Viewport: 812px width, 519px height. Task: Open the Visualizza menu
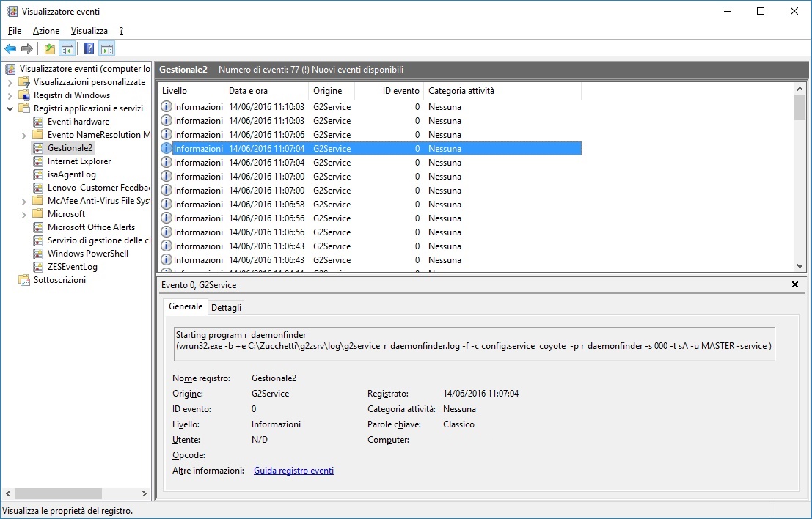89,31
